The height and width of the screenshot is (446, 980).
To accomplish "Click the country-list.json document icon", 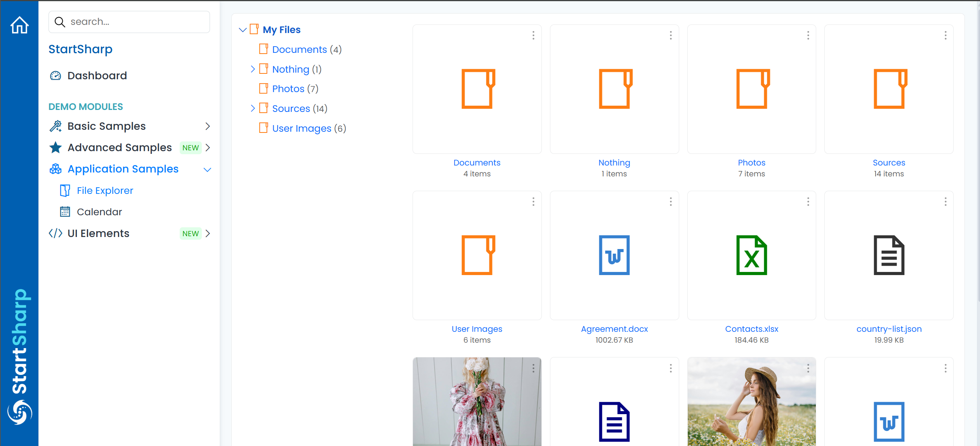I will point(889,255).
